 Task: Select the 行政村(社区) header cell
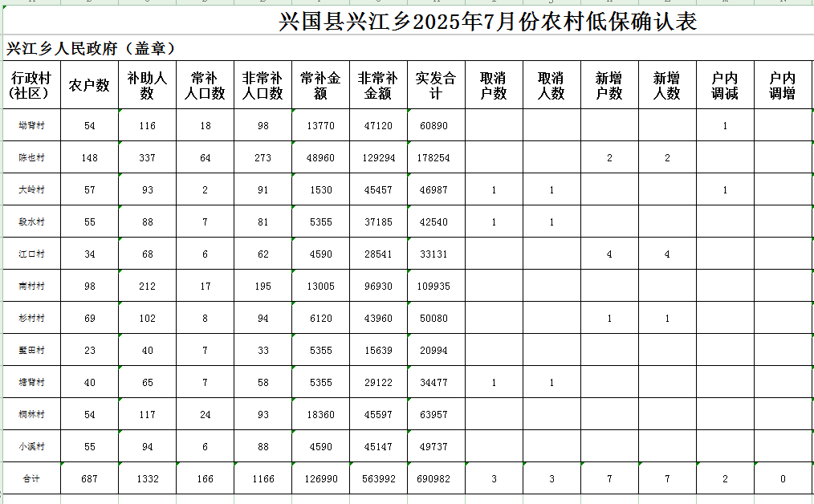coord(31,86)
